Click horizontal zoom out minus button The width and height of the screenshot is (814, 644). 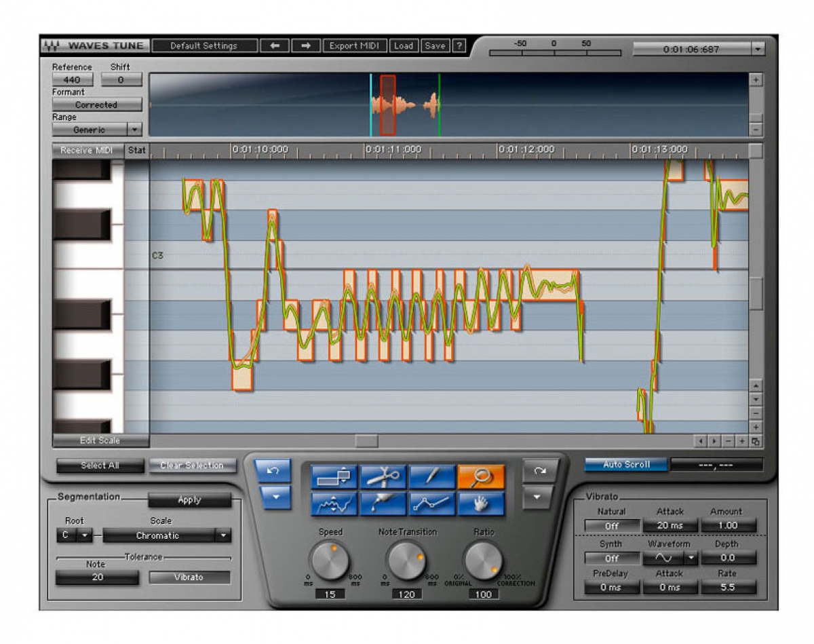tap(729, 442)
